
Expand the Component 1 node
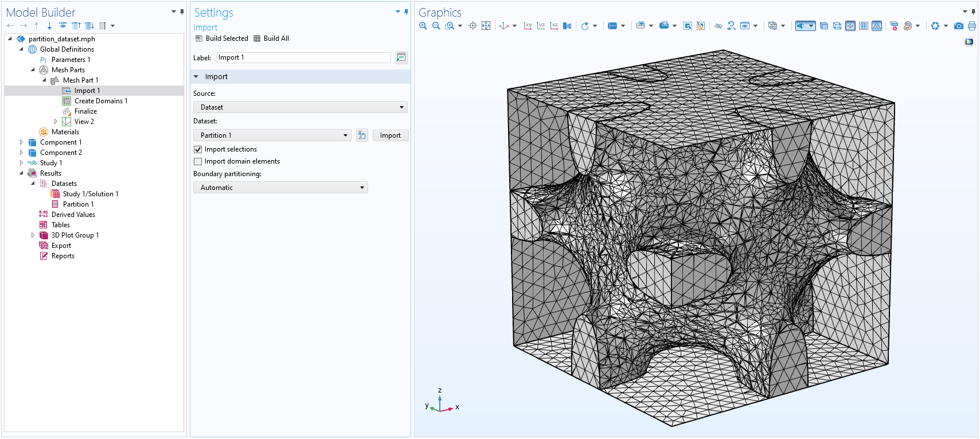tap(21, 142)
